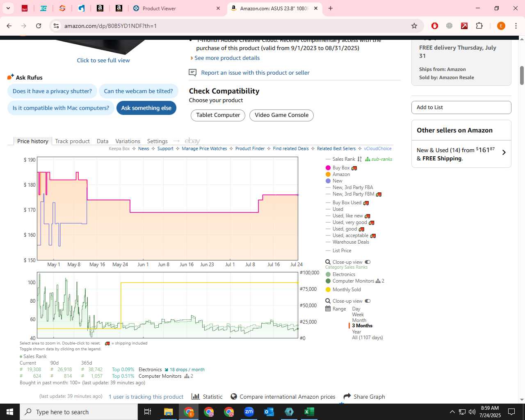Viewport: 525px width, 420px height.
Task: Switch the upper Close-up view toggle
Action: [x=367, y=262]
